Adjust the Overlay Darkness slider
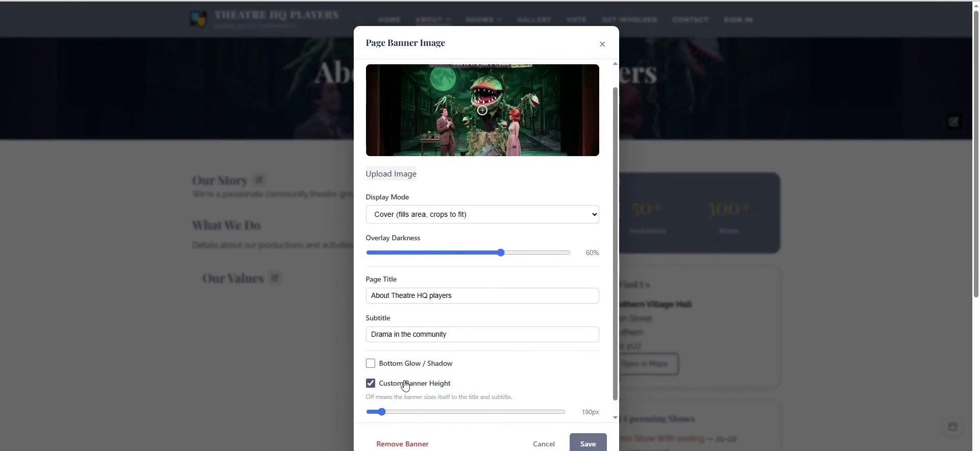Image resolution: width=980 pixels, height=451 pixels. tap(468, 253)
